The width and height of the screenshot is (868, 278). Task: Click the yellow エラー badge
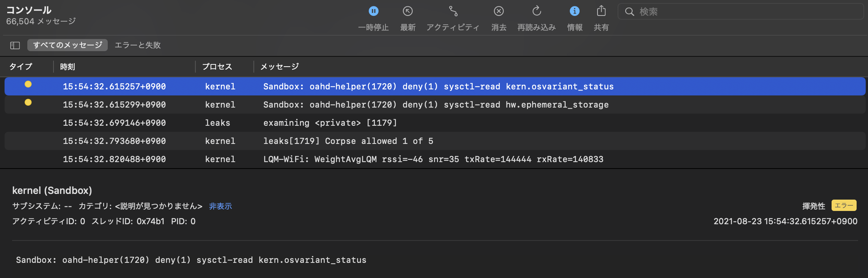844,205
